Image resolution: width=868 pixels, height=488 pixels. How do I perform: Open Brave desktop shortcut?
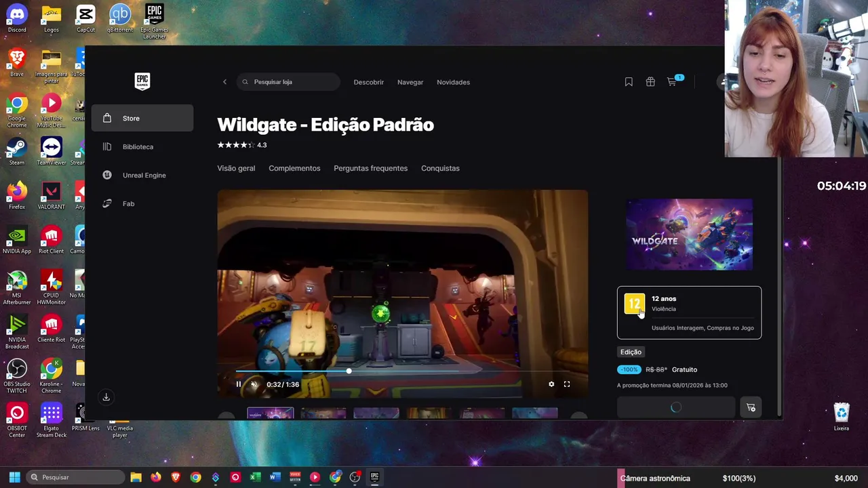point(17,62)
